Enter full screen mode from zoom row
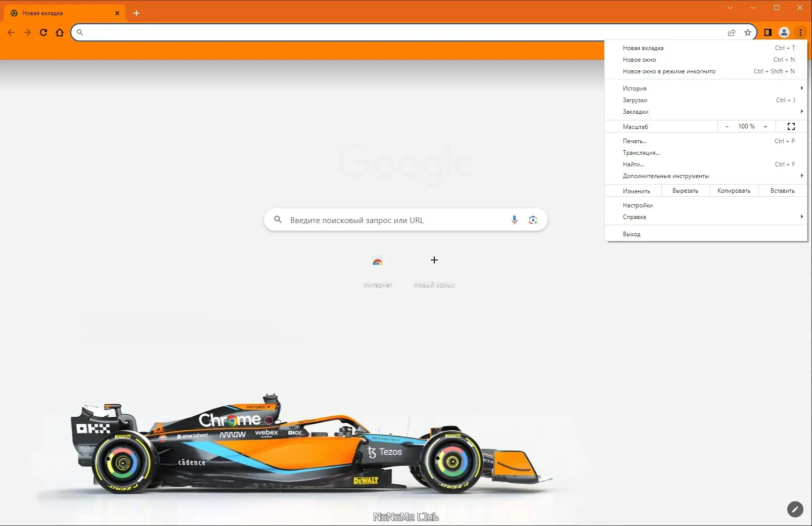The width and height of the screenshot is (812, 526). 791,126
